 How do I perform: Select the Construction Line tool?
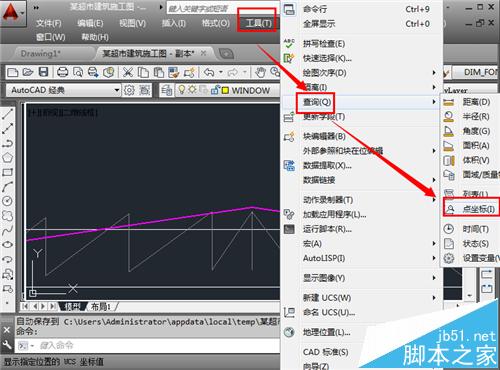point(7,129)
